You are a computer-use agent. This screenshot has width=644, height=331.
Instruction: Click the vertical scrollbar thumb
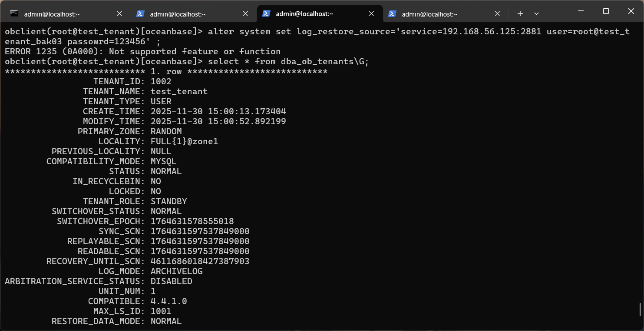click(641, 309)
